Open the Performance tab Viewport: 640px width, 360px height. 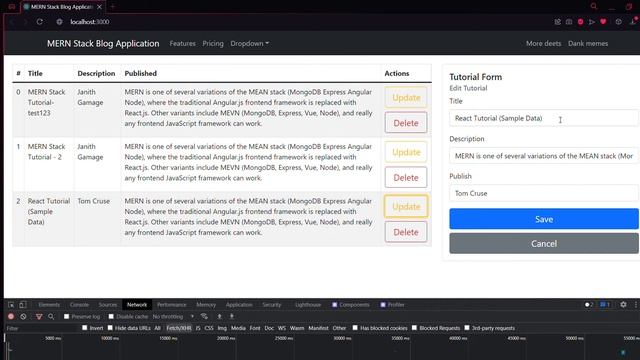171,304
